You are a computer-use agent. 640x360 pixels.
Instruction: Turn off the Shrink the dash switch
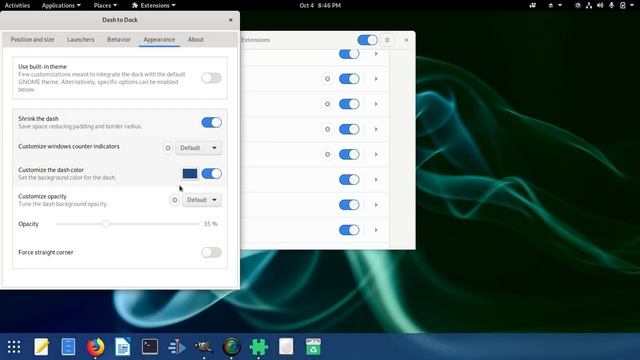(x=211, y=122)
